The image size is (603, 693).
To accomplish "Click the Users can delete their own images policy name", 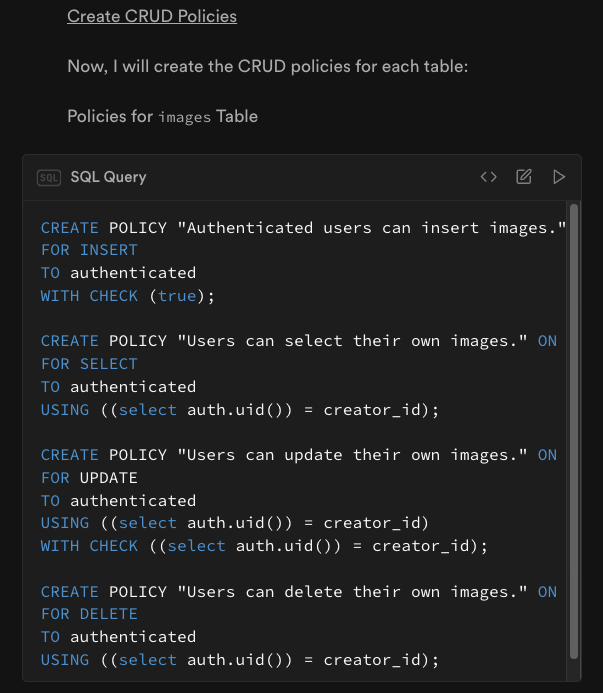I will [x=352, y=592].
